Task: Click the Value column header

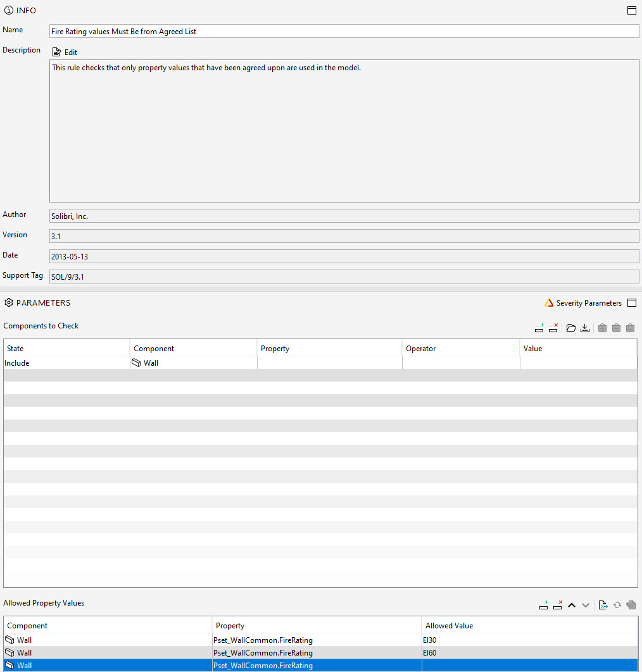Action: (x=579, y=349)
